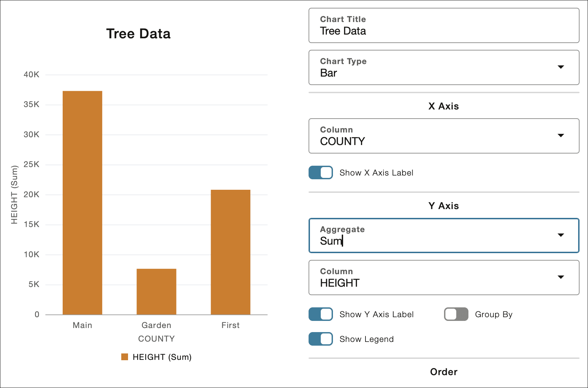Click the COUNTY x-axis title
The width and height of the screenshot is (588, 388).
[x=156, y=339]
